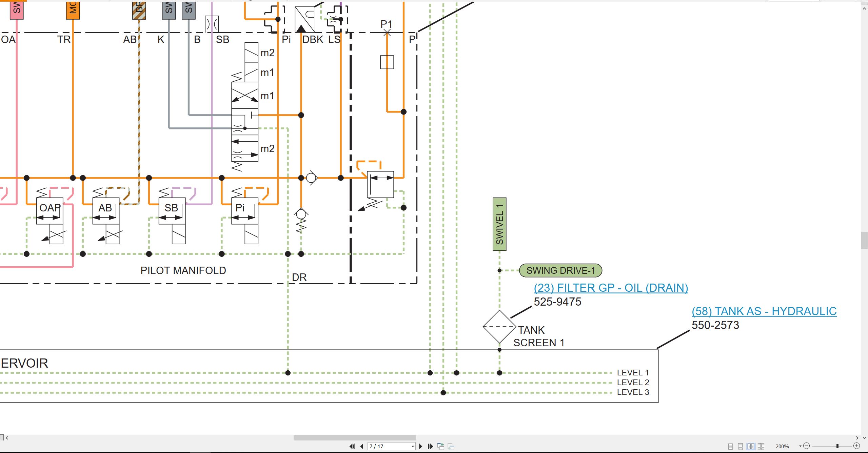Open the (23) FILTER GP - OIL (DRAIN) link
Image resolution: width=868 pixels, height=453 pixels.
point(611,288)
